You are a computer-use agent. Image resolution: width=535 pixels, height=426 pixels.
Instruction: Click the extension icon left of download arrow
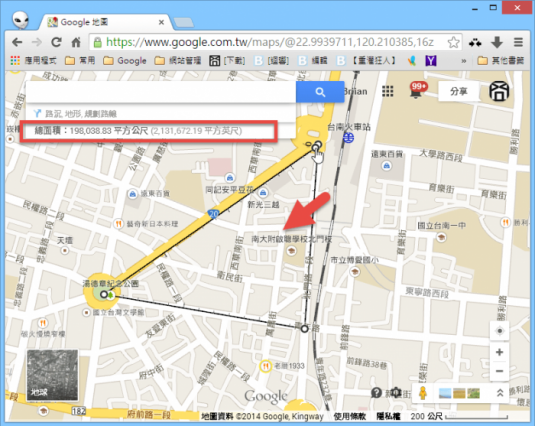[x=475, y=43]
